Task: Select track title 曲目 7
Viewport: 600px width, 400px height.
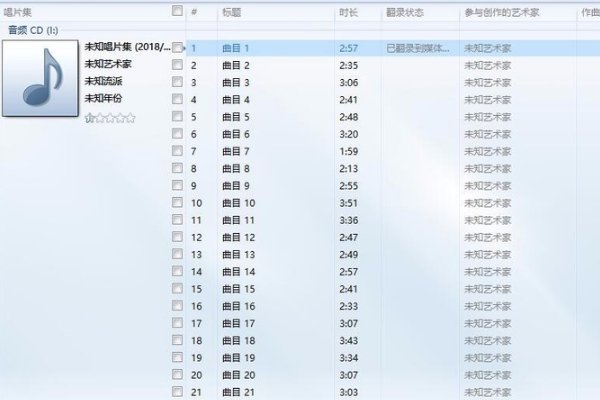Action: click(x=236, y=152)
